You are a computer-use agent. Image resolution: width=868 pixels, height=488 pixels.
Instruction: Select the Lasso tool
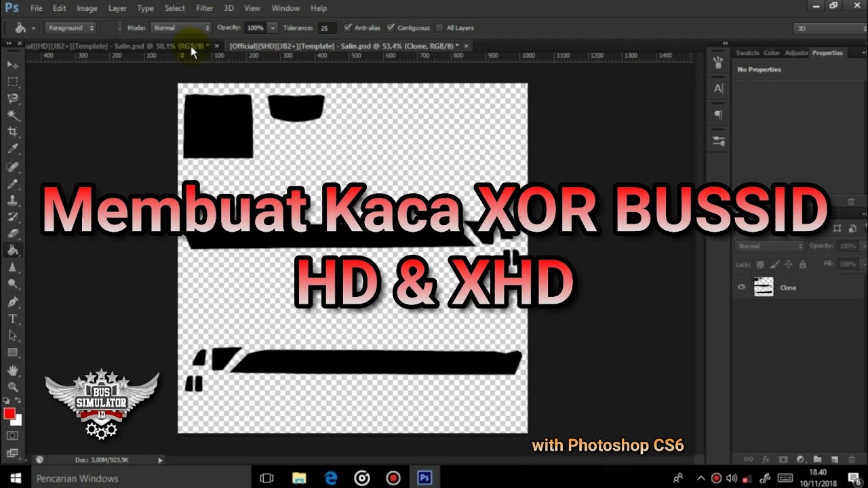(12, 98)
